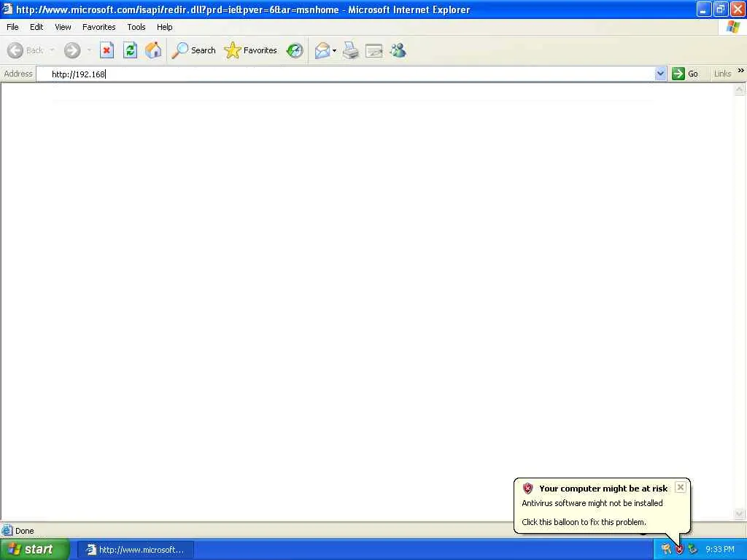Expand the Links toolbar chevron

coord(741,71)
